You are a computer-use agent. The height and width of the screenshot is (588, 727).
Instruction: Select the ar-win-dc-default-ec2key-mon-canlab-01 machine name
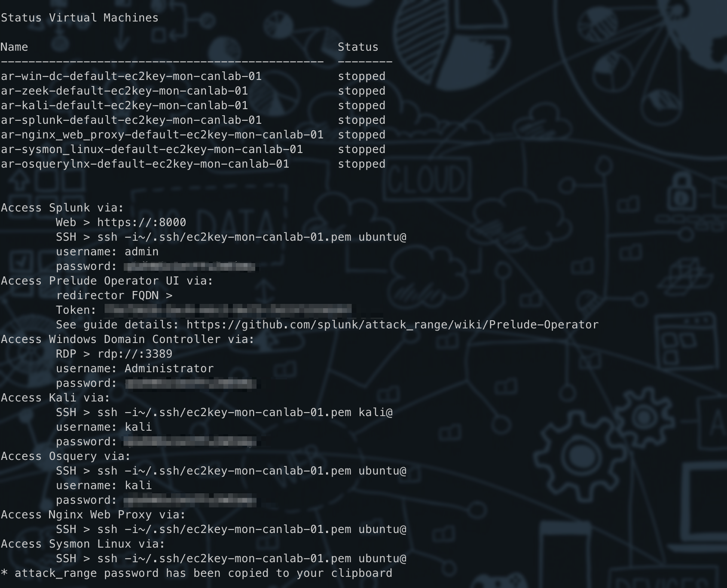131,76
